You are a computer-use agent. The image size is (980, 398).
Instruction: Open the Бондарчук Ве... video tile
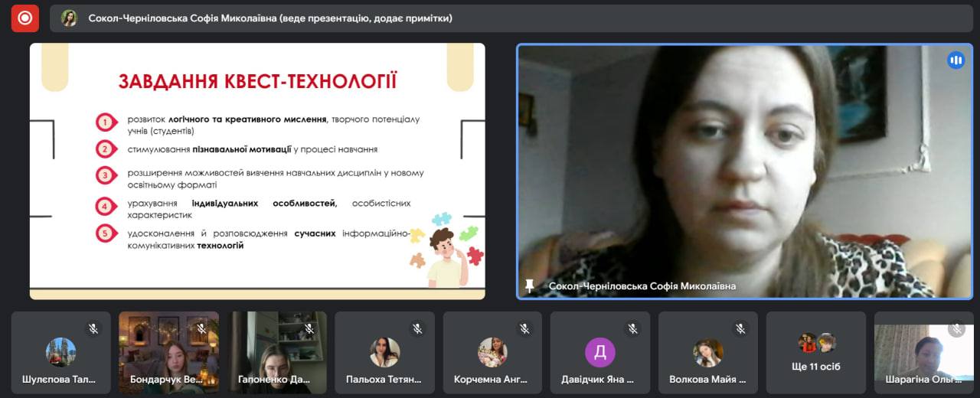point(168,353)
